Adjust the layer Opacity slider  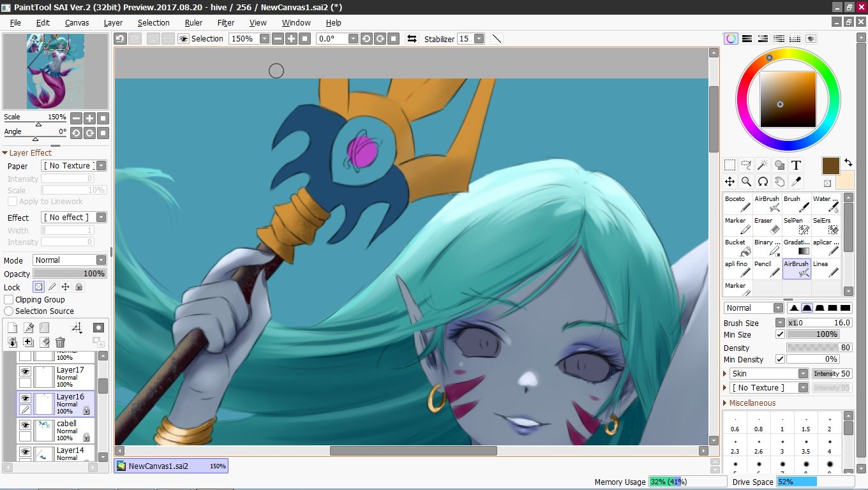tap(70, 274)
